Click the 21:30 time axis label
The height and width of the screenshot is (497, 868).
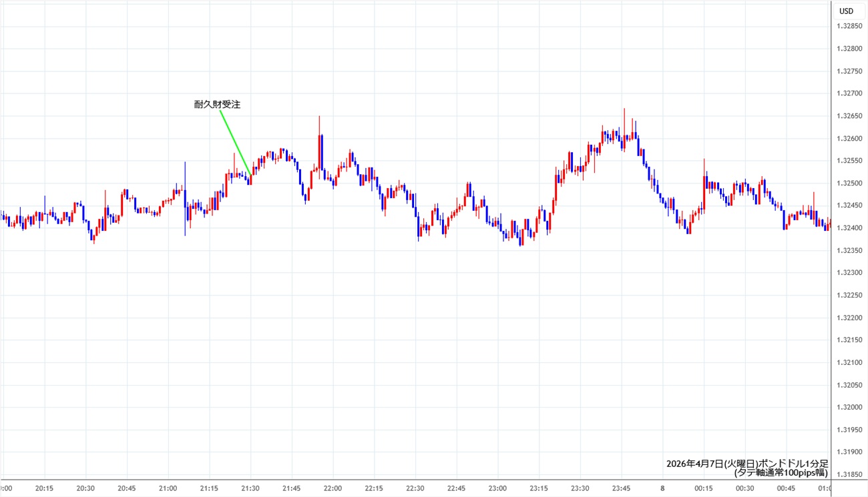[250, 488]
